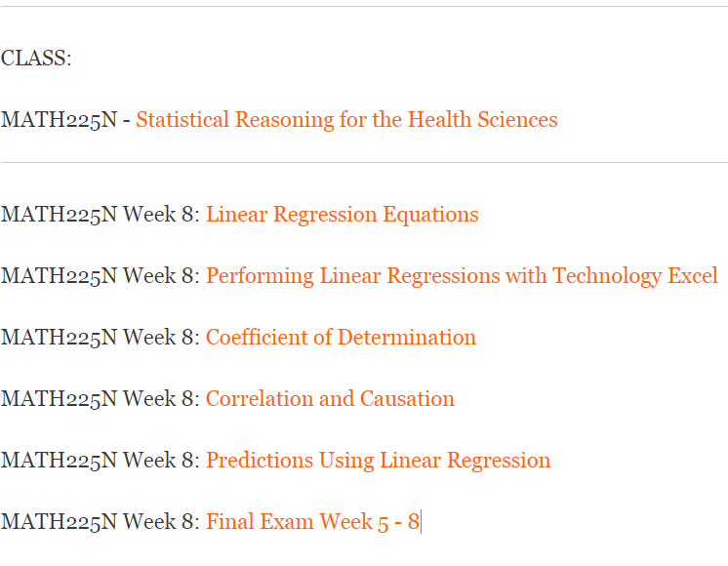Click Performing Linear Regressions with Technology Excel link
Image resolution: width=728 pixels, height=566 pixels.
462,276
